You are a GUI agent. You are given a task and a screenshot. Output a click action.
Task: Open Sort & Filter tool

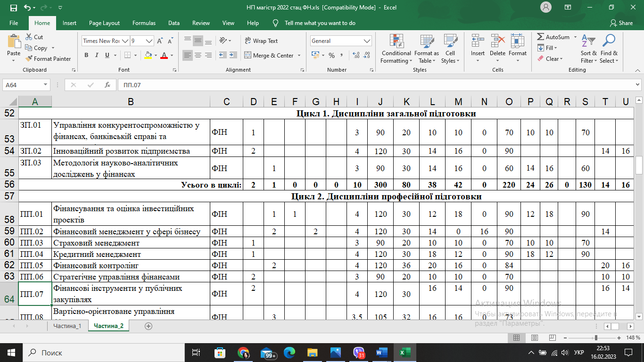click(x=588, y=49)
